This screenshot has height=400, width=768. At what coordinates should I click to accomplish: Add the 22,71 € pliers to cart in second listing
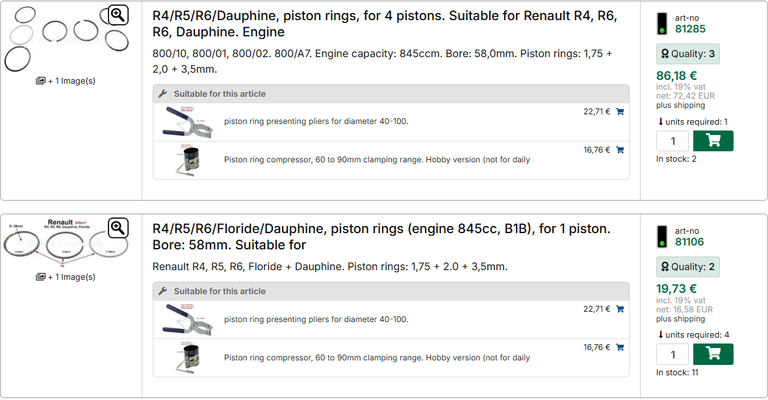pyautogui.click(x=620, y=310)
